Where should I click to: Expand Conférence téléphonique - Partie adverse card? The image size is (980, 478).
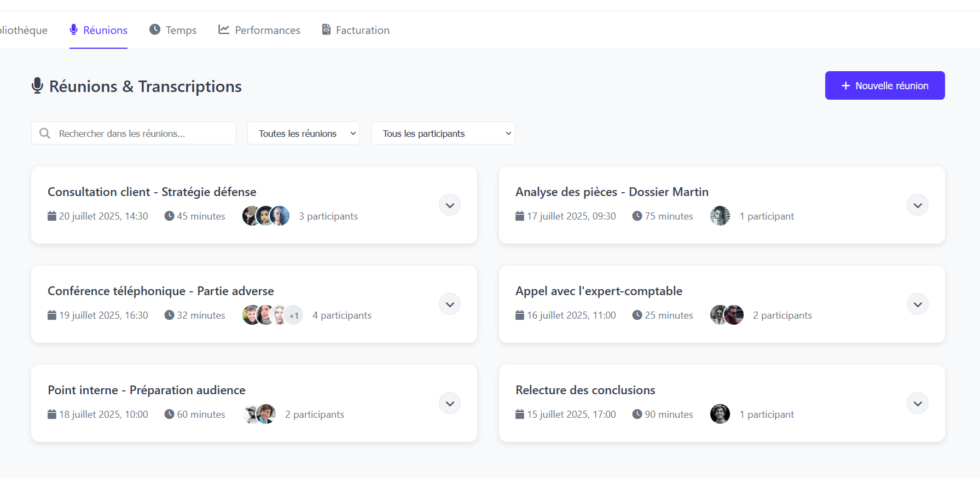450,304
